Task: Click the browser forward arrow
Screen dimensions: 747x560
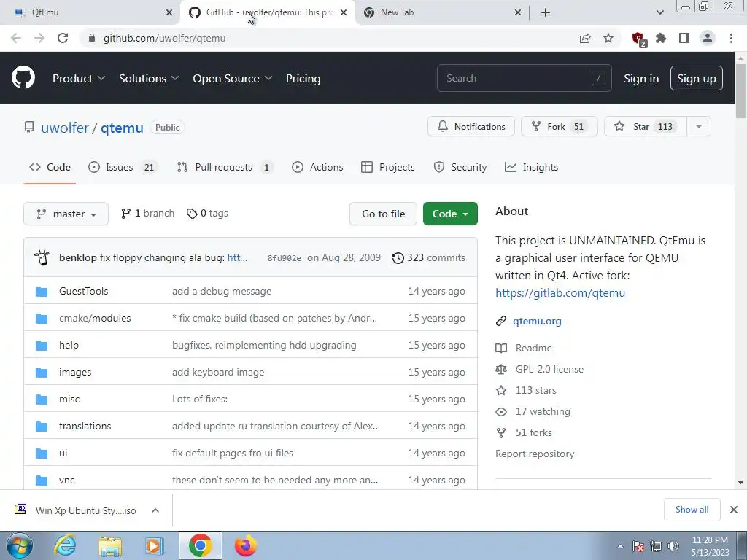Action: [39, 38]
